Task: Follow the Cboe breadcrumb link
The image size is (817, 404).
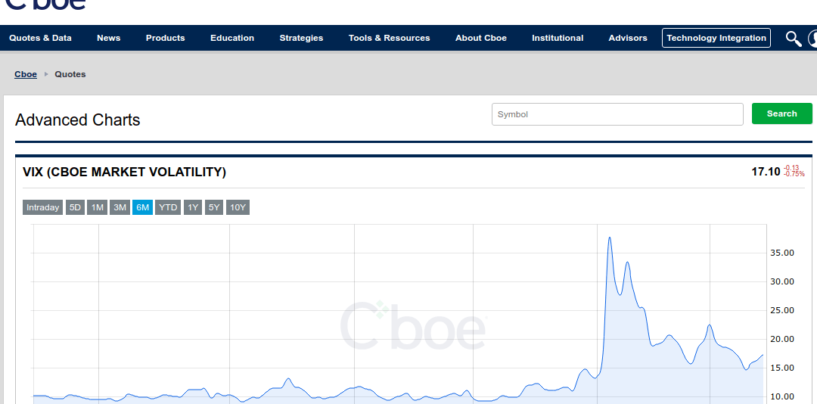Action: [x=26, y=74]
